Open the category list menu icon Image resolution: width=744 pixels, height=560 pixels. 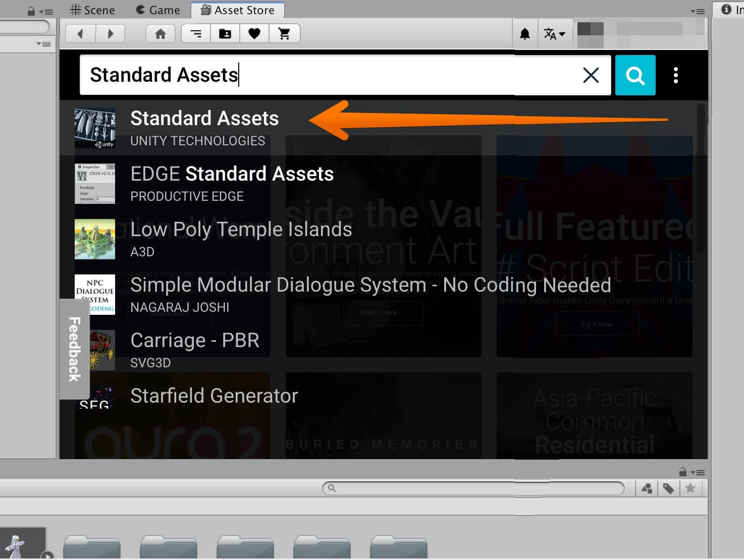(x=196, y=34)
